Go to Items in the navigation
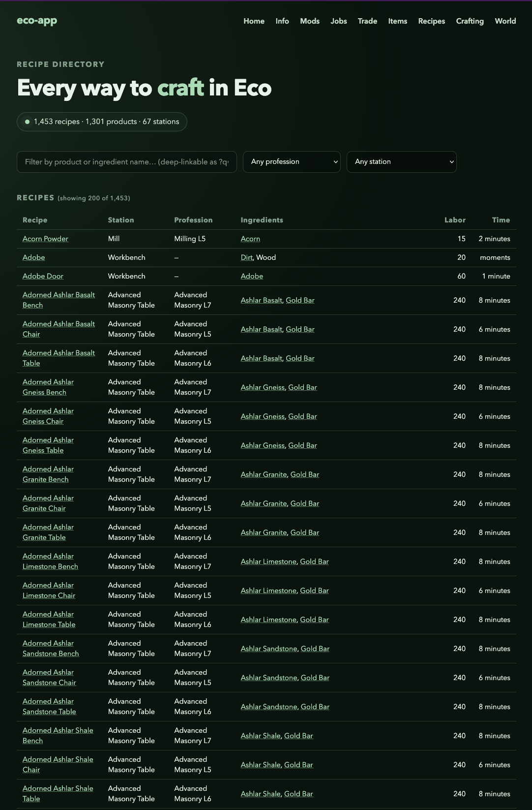The height and width of the screenshot is (810, 532). tap(398, 21)
